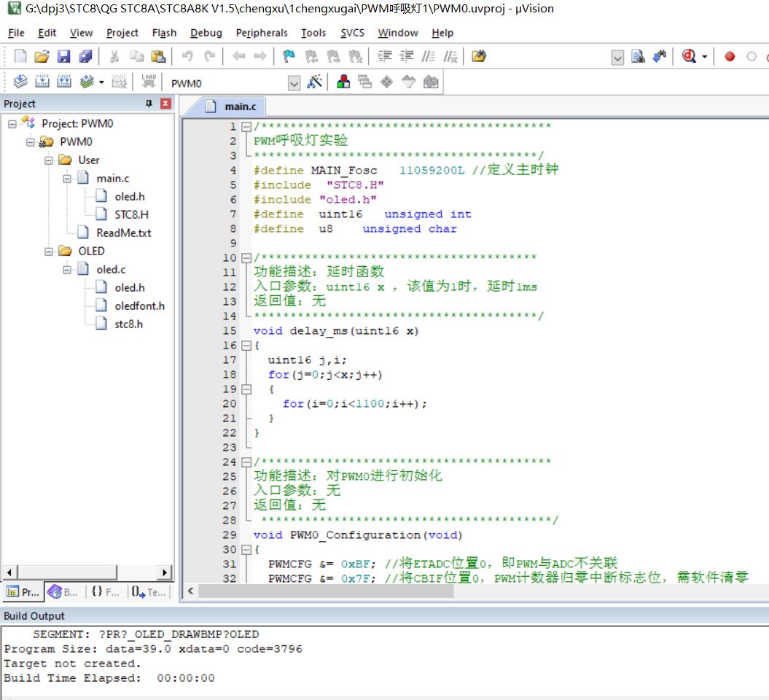Open the Peripherals menu
The width and height of the screenshot is (769, 700).
(x=262, y=33)
